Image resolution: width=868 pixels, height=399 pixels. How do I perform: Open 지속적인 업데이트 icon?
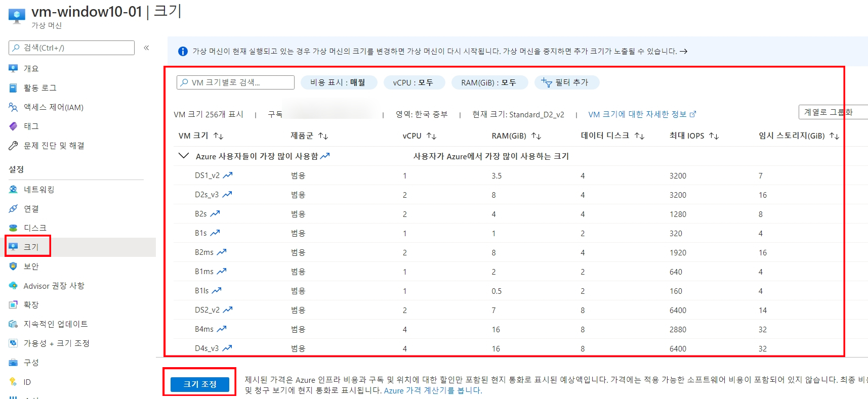pyautogui.click(x=13, y=324)
